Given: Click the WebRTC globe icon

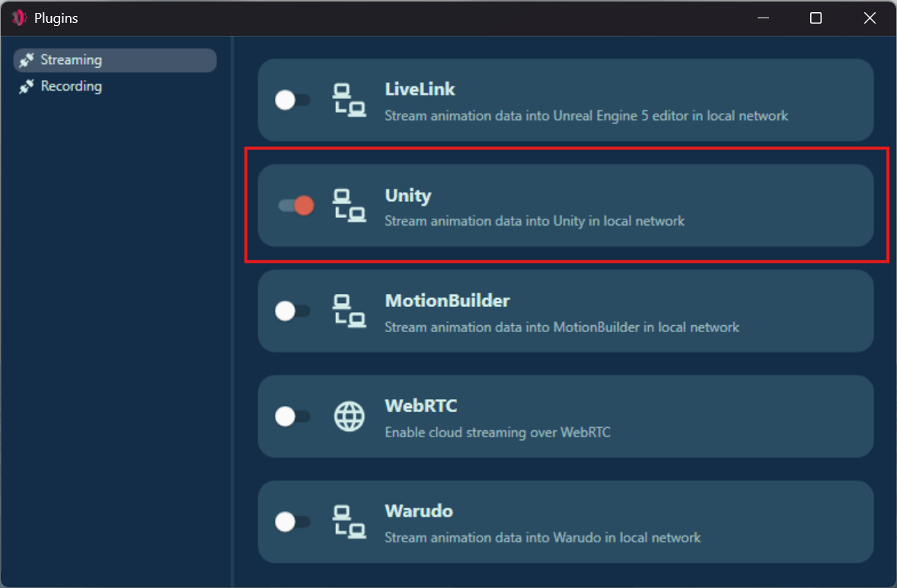Looking at the screenshot, I should 350,417.
